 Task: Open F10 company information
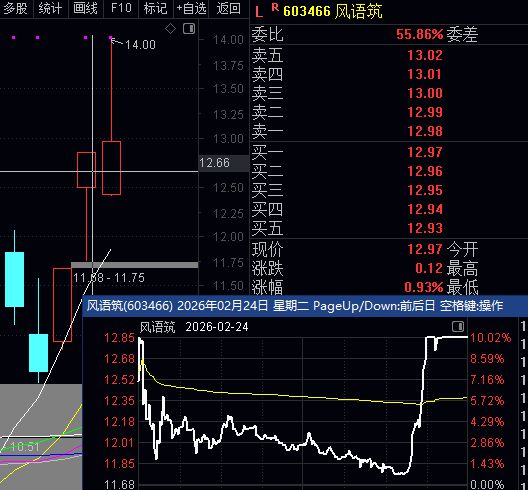tap(121, 8)
